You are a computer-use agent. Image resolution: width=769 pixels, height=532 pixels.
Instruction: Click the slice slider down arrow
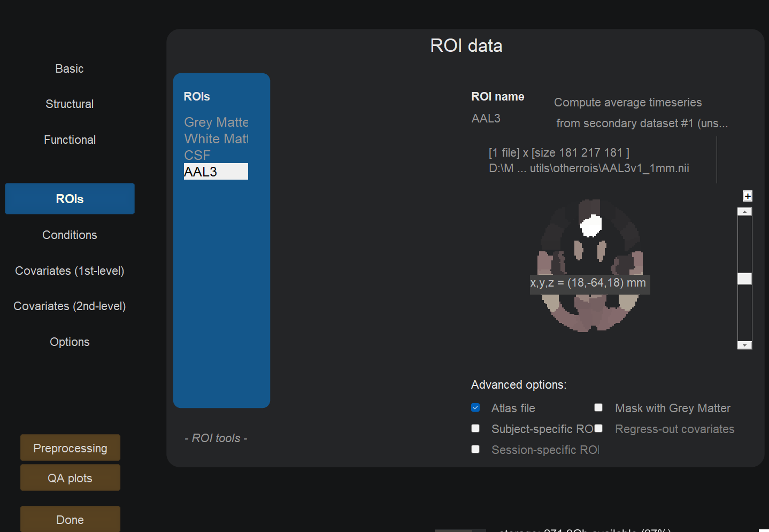point(744,345)
